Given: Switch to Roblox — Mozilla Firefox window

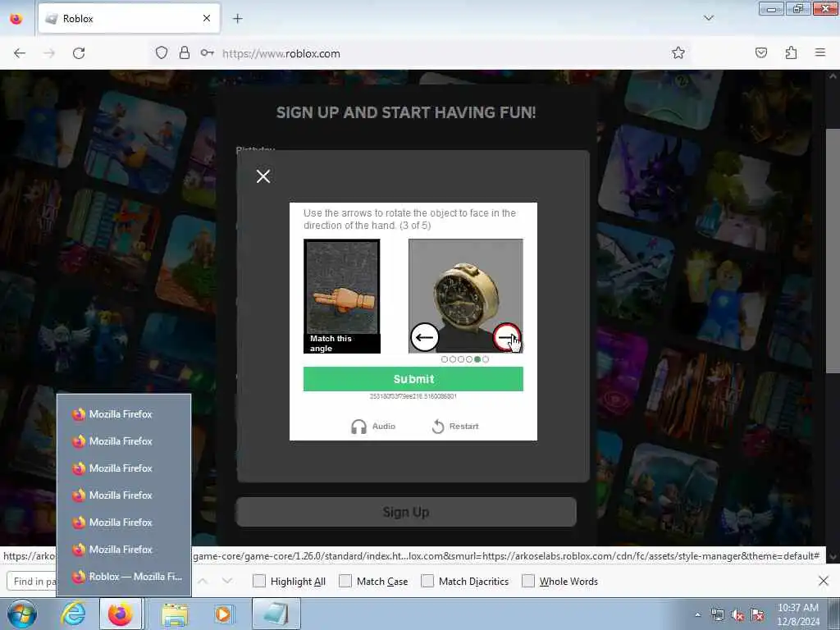Looking at the screenshot, I should (124, 577).
